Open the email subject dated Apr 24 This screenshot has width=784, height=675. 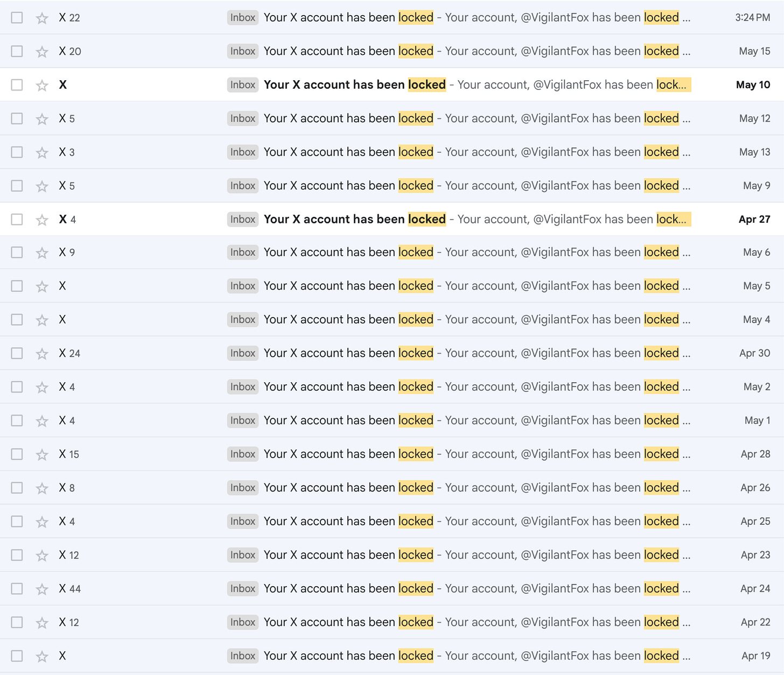[x=348, y=588]
